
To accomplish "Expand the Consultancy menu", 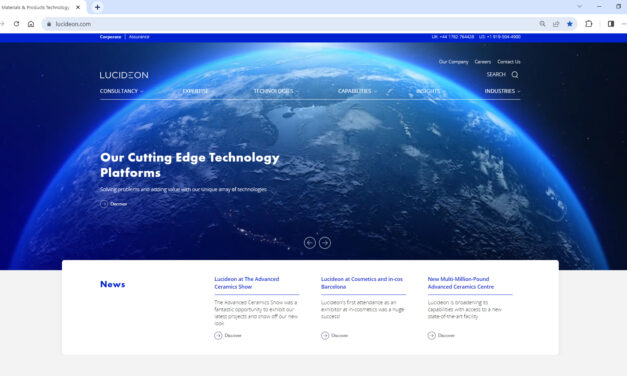I will pyautogui.click(x=121, y=91).
